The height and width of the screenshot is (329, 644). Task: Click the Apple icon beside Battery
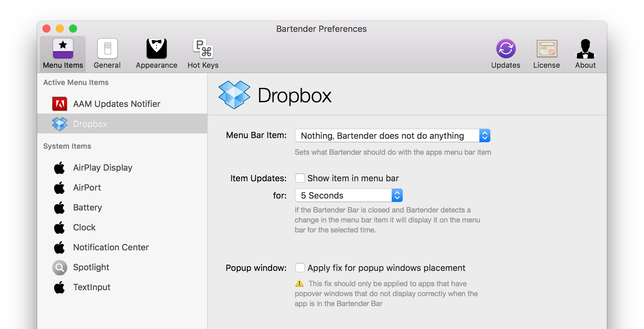click(x=60, y=207)
